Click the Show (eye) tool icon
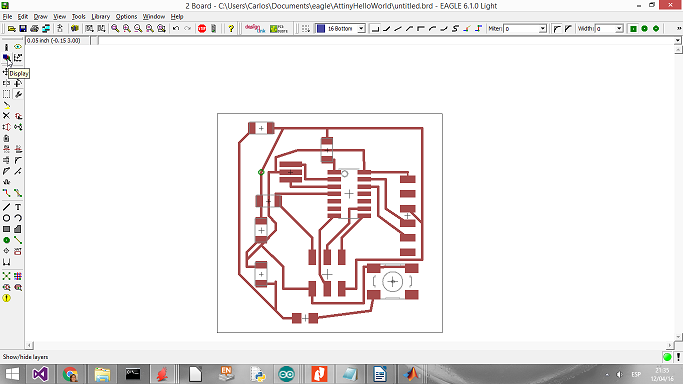 (x=18, y=47)
